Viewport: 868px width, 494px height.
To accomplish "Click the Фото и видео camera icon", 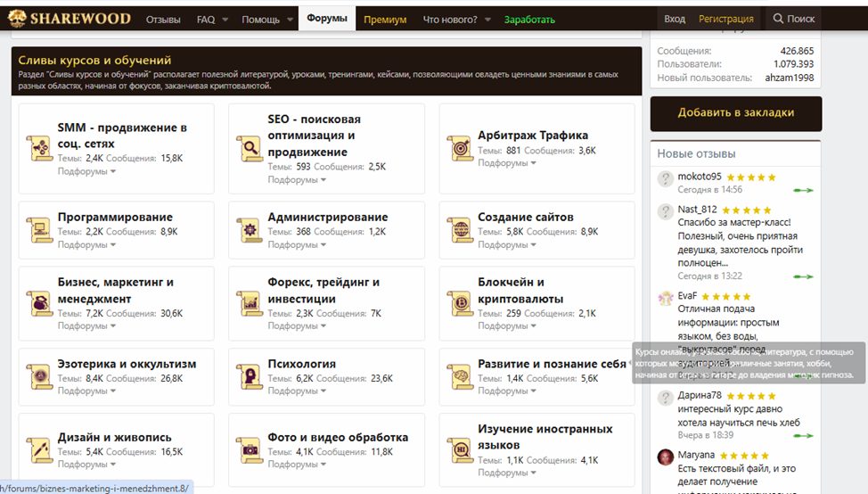I will [250, 449].
